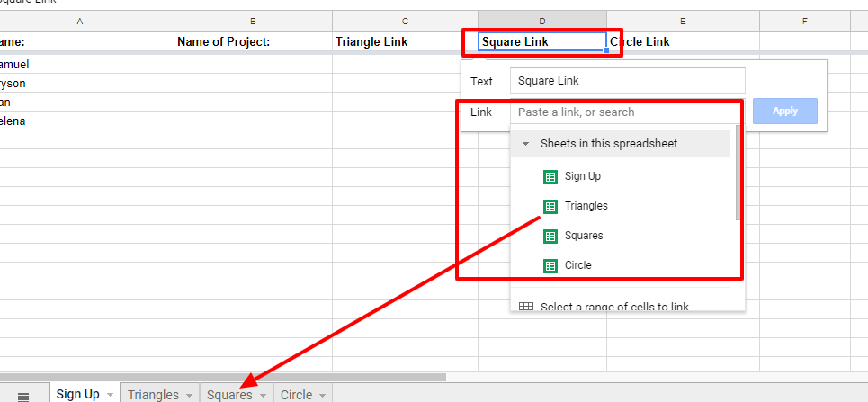Switch to the Circle sheet tab
868x402 pixels.
coord(296,395)
